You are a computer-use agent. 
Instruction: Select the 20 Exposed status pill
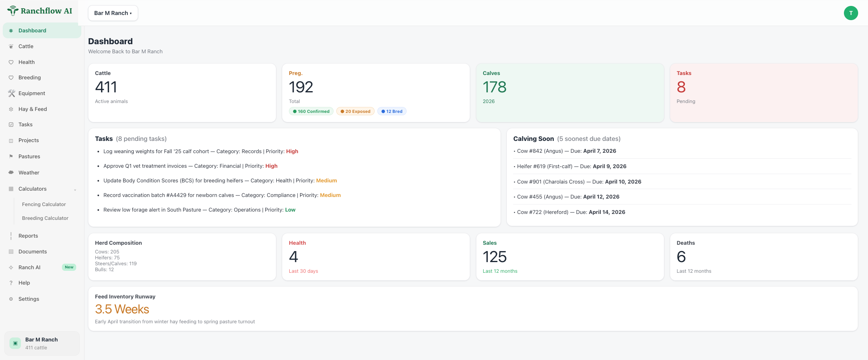click(355, 111)
